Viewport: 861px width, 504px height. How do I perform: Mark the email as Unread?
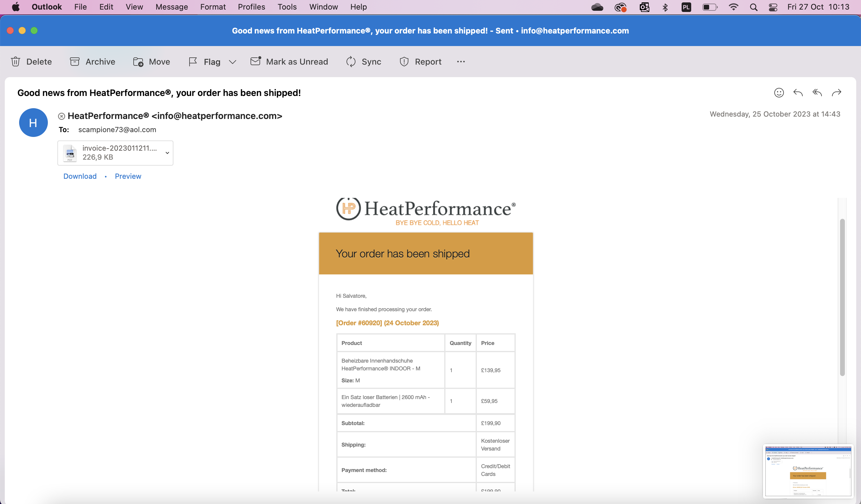[x=289, y=62]
